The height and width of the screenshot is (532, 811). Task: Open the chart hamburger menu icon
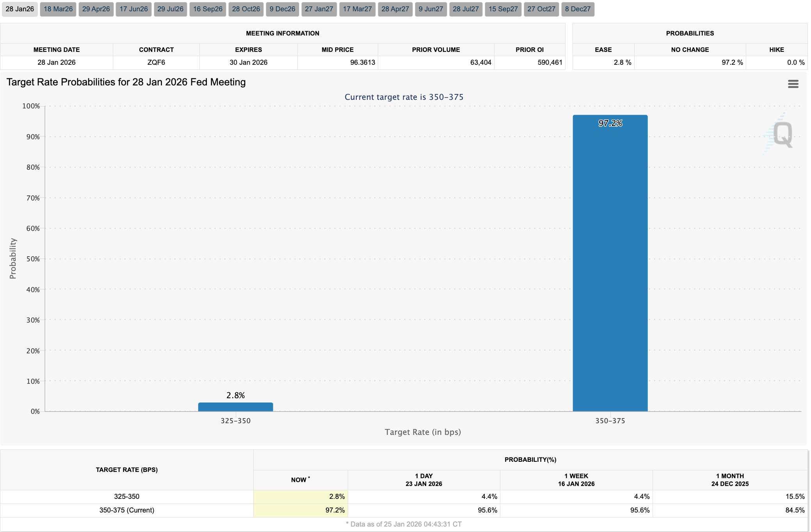click(x=793, y=84)
